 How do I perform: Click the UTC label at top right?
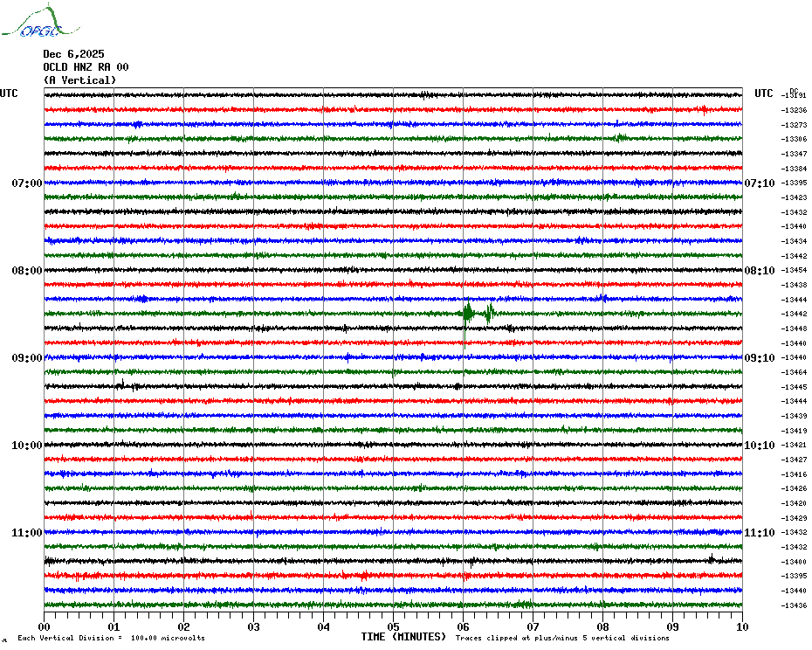click(763, 93)
